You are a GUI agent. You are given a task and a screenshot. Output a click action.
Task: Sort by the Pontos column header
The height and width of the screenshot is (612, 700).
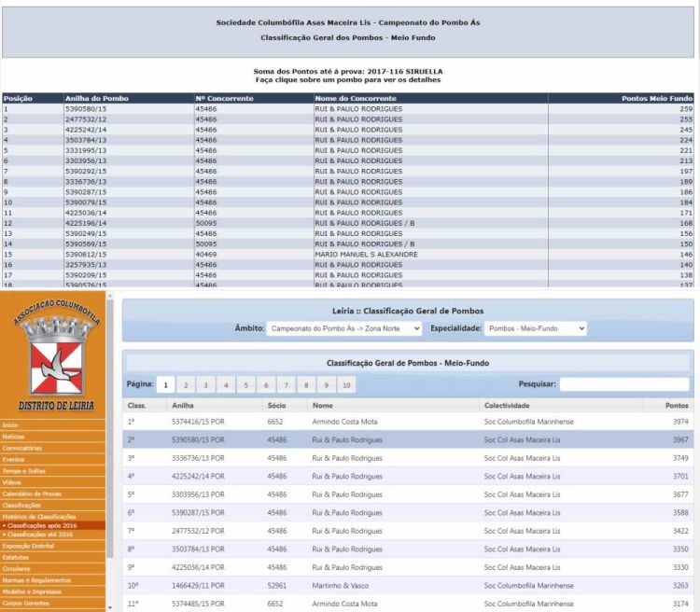(x=677, y=405)
